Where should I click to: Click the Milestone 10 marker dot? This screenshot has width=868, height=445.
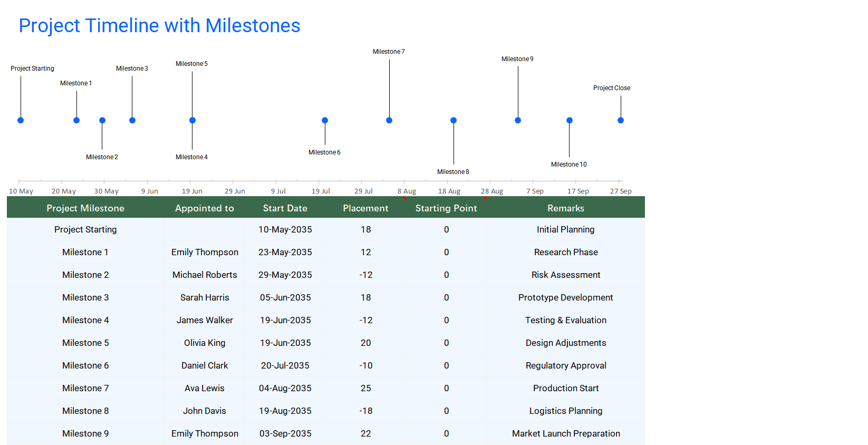570,120
